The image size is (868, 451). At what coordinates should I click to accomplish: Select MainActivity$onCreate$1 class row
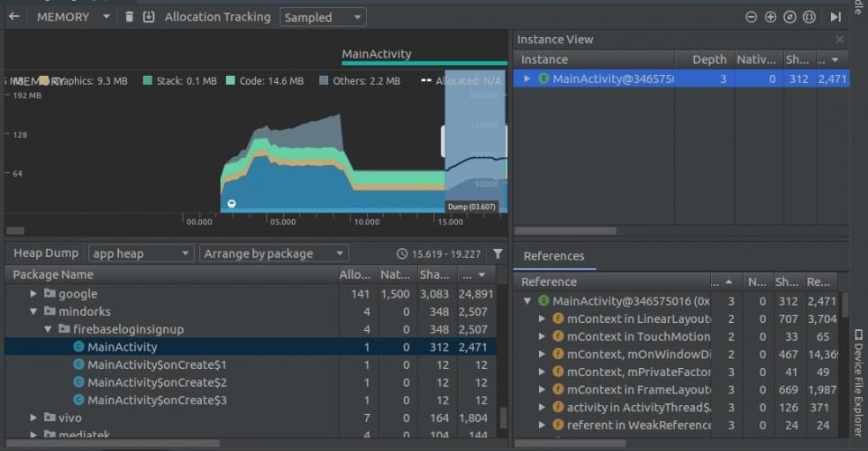tap(156, 364)
